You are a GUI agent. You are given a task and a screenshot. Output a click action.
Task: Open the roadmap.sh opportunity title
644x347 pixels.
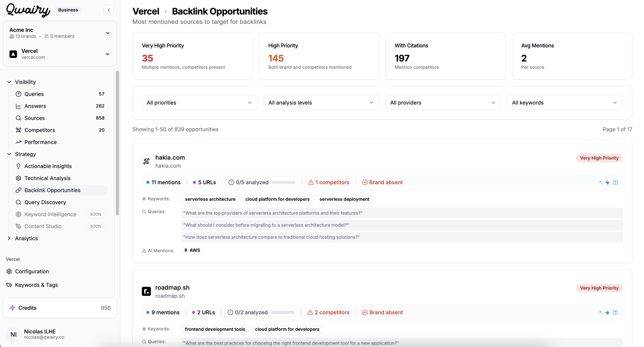coord(172,287)
